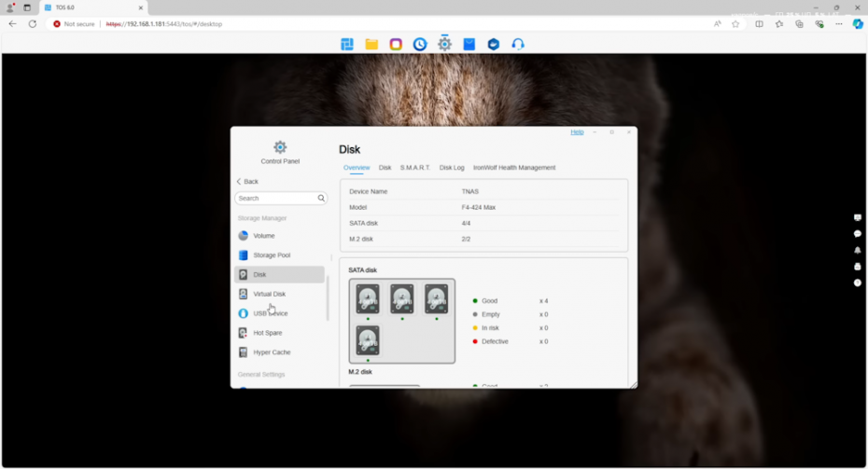This screenshot has height=469, width=868.
Task: Open browser profile icon top-left
Action: (x=10, y=7)
